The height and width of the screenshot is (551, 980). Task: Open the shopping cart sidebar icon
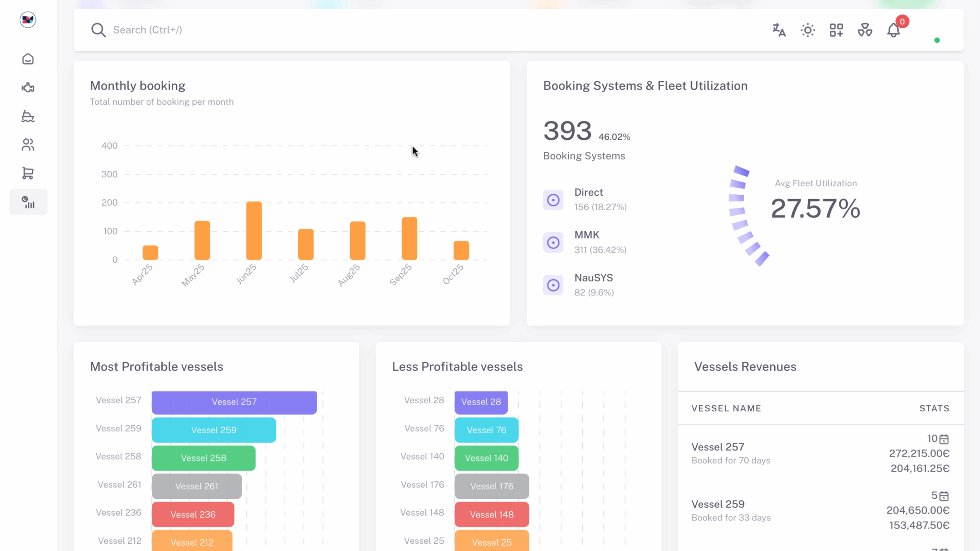[28, 173]
